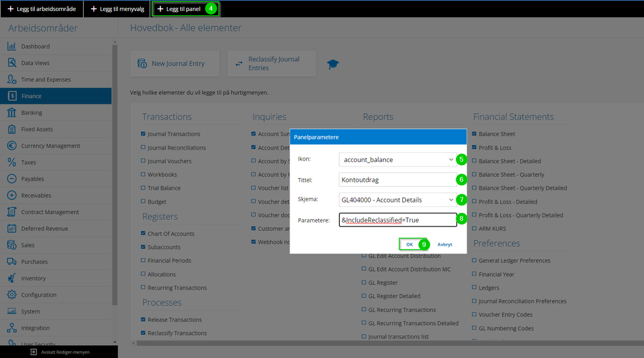The image size is (644, 358).
Task: Click Legg til menyvalg in top bar
Action: coord(117,8)
